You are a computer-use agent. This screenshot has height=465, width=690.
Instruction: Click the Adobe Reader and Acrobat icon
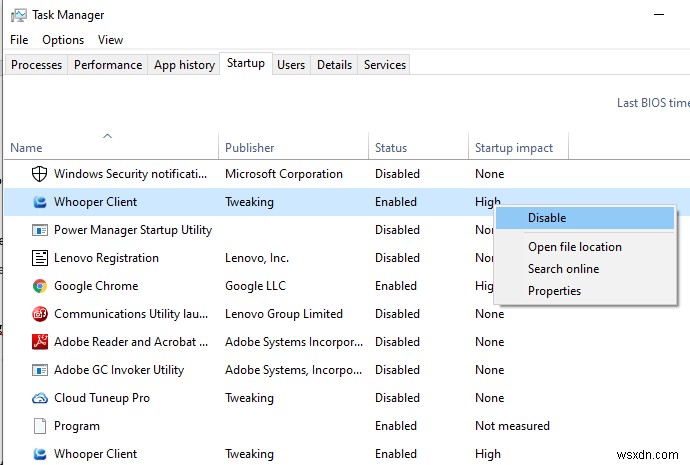coord(40,342)
